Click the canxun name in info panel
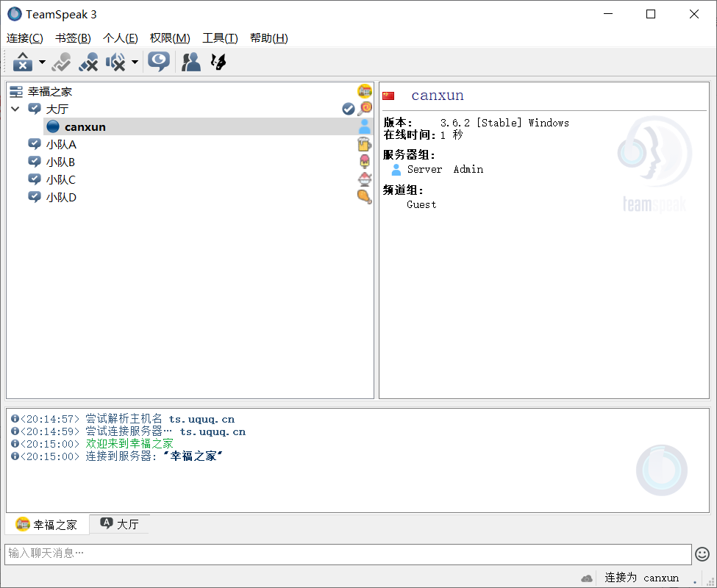Image resolution: width=717 pixels, height=588 pixels. 437,95
